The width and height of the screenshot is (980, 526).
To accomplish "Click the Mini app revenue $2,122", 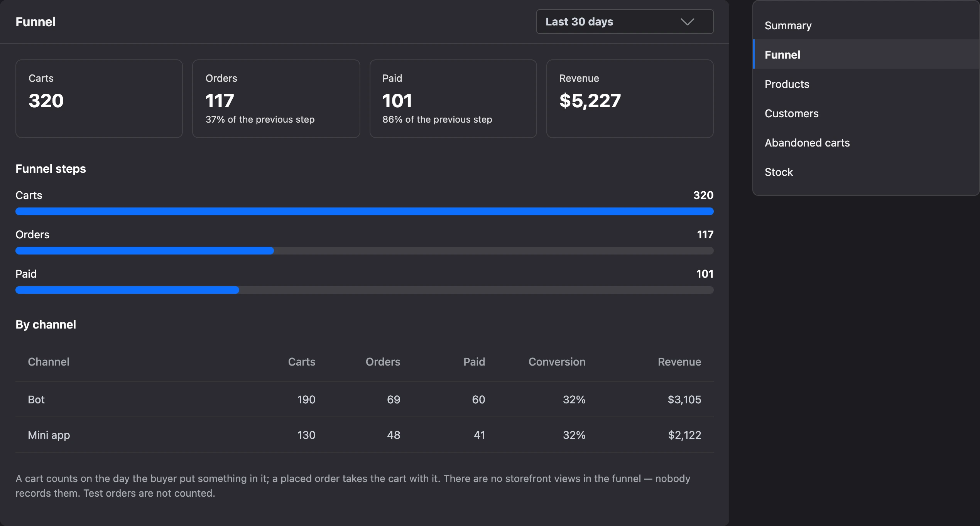I will pyautogui.click(x=684, y=435).
